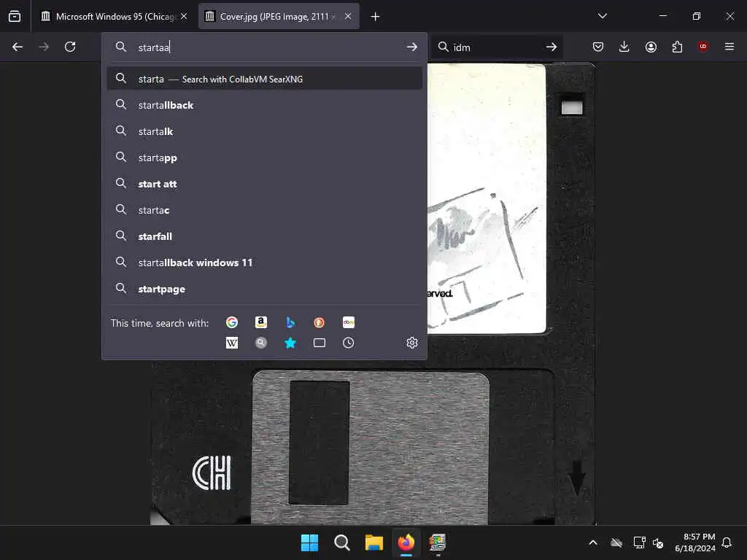Search this time with Bing
Image resolution: width=747 pixels, height=560 pixels.
290,322
